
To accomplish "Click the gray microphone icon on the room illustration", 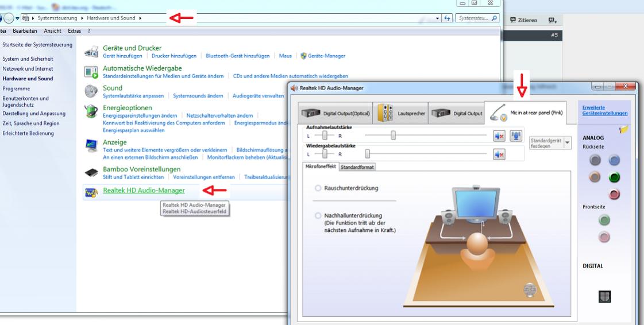I will tap(530, 290).
